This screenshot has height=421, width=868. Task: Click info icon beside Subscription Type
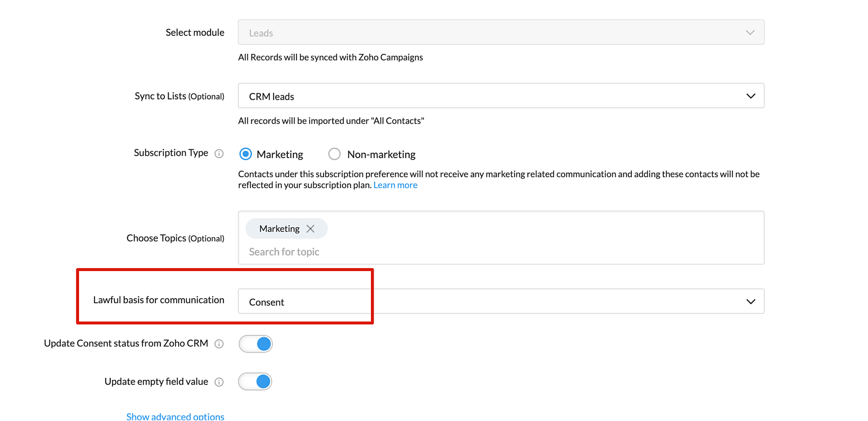(x=219, y=153)
